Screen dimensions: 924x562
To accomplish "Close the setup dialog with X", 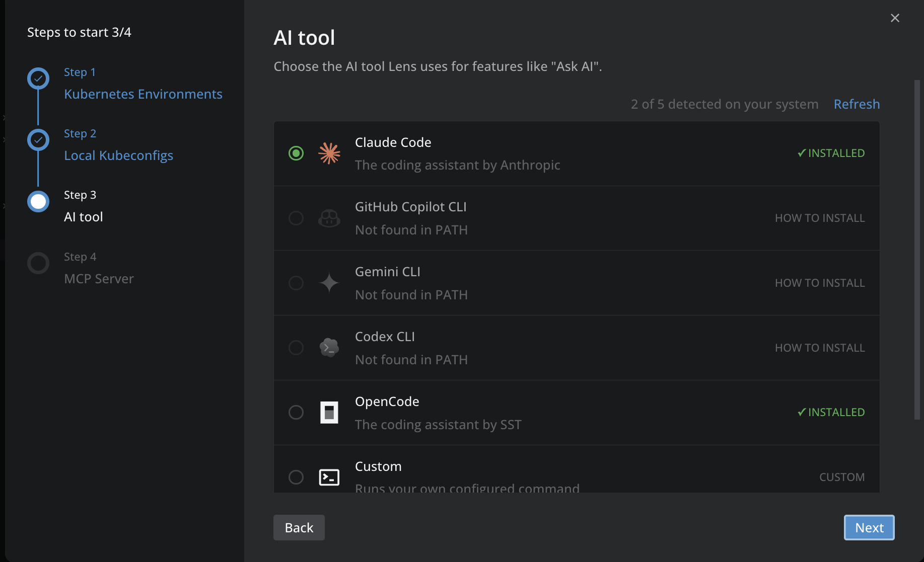I will point(895,18).
